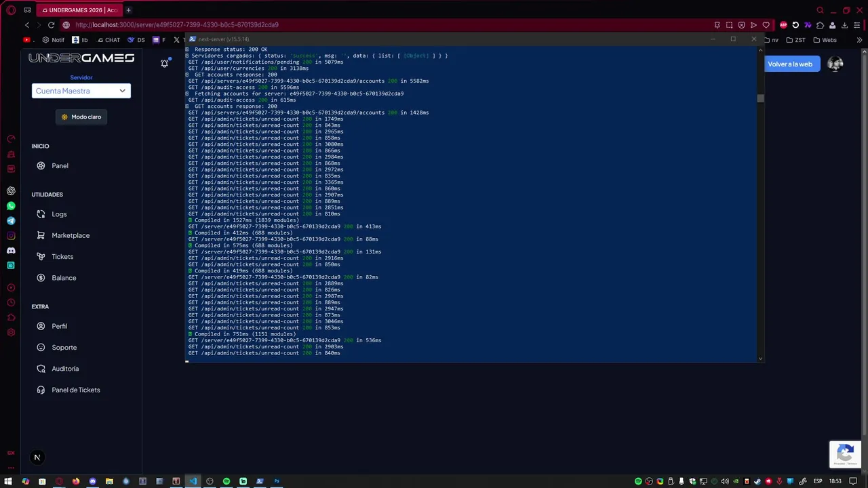868x488 pixels.
Task: Click the Soporte icon in sidebar
Action: [x=41, y=347]
